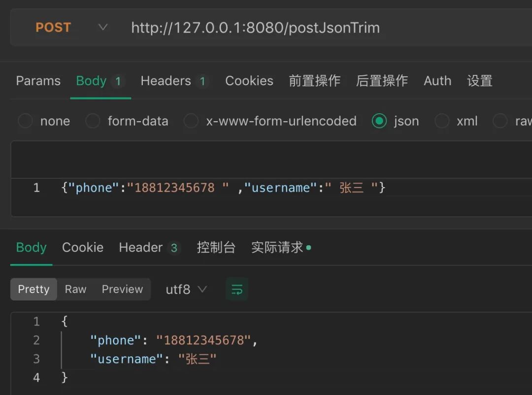This screenshot has width=532, height=395.
Task: Choose x-www-form-urlencoded radio option
Action: 191,121
